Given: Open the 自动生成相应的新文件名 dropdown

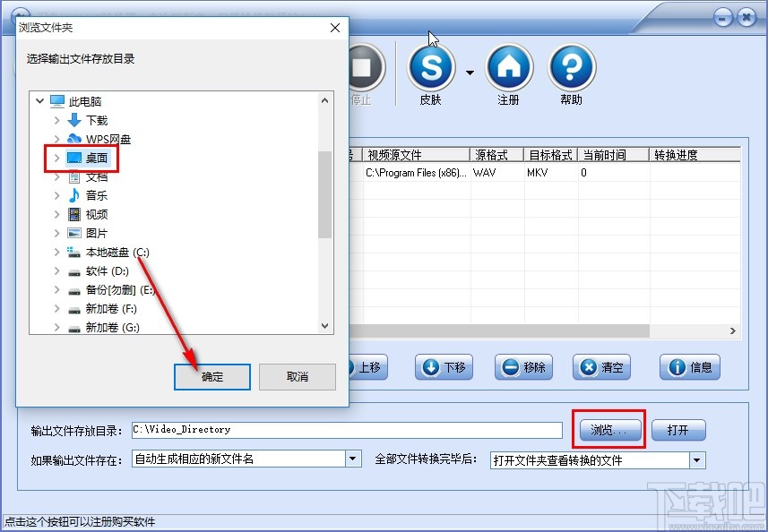Looking at the screenshot, I should click(x=353, y=458).
